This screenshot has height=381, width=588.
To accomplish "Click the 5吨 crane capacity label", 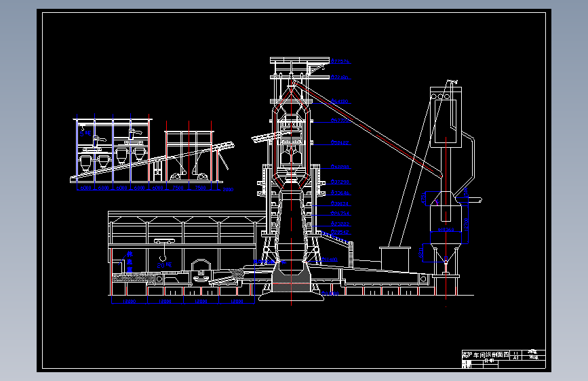I will 85,133.
